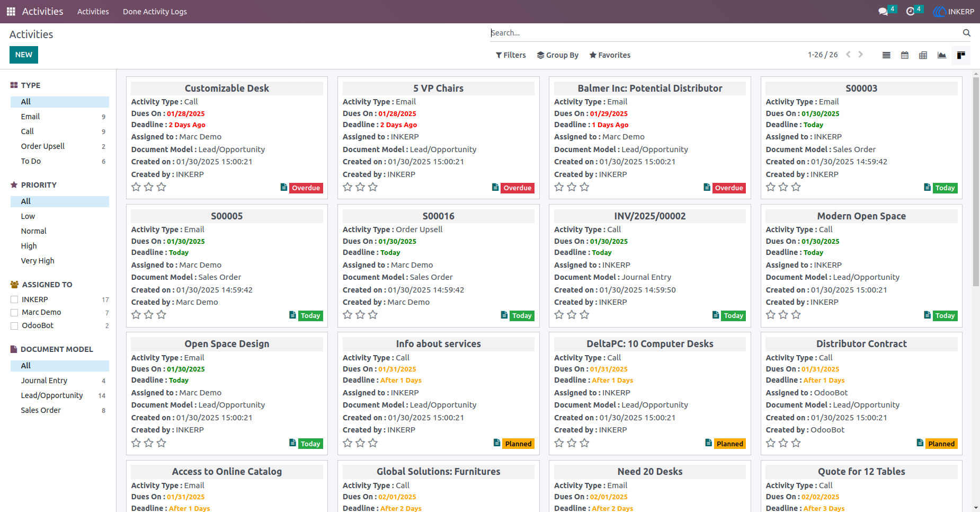Open the Activities menu item
980x512 pixels.
click(93, 12)
